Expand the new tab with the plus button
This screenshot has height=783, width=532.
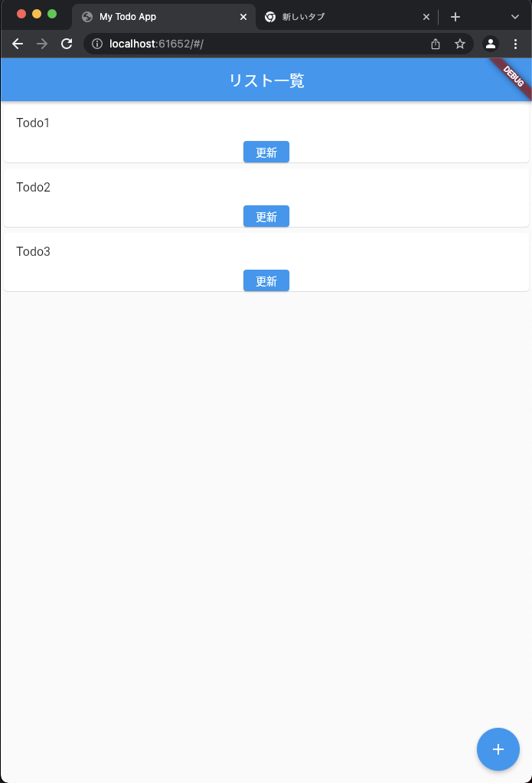(455, 16)
